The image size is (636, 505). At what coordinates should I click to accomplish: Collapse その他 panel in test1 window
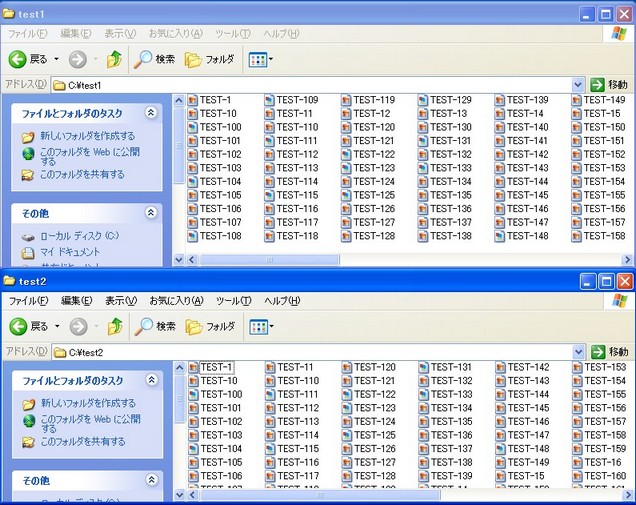click(151, 213)
